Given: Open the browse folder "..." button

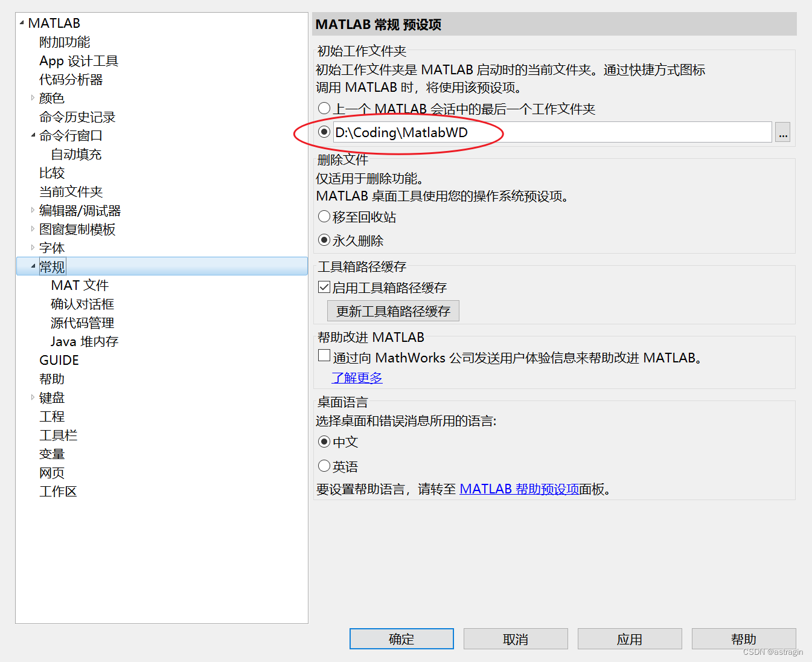Looking at the screenshot, I should tap(782, 132).
